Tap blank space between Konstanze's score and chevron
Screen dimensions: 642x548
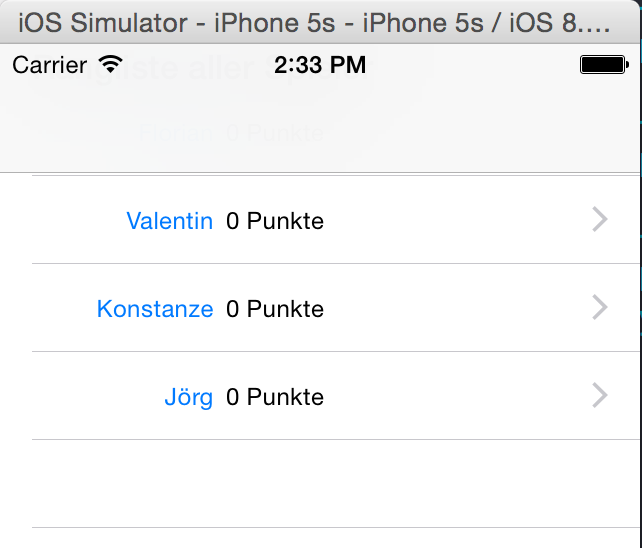point(457,308)
